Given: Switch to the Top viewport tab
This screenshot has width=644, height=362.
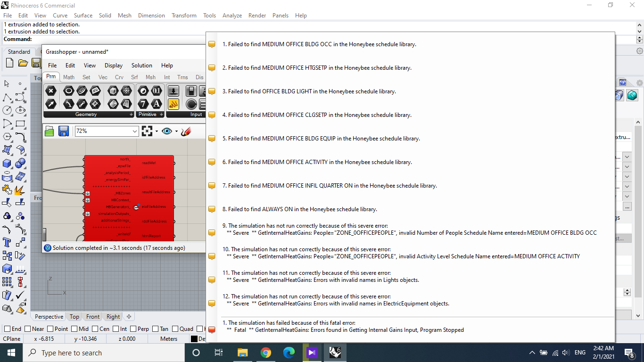Looking at the screenshot, I should [x=74, y=317].
